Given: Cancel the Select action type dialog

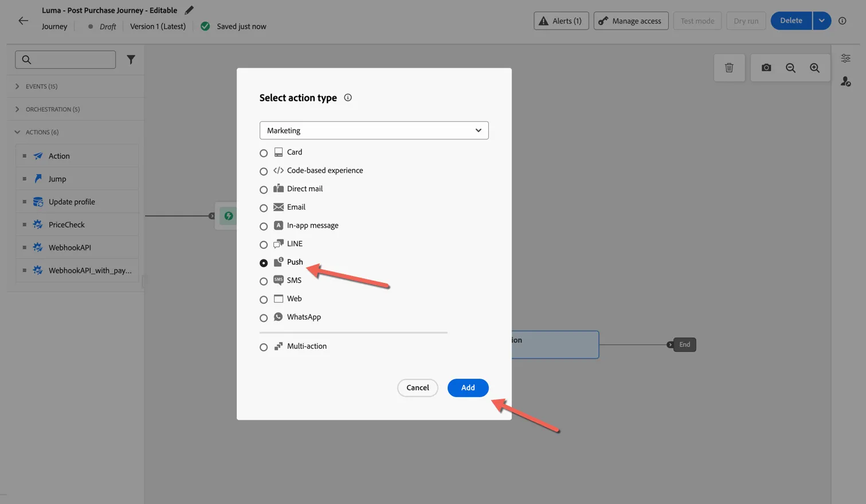Looking at the screenshot, I should (x=417, y=388).
